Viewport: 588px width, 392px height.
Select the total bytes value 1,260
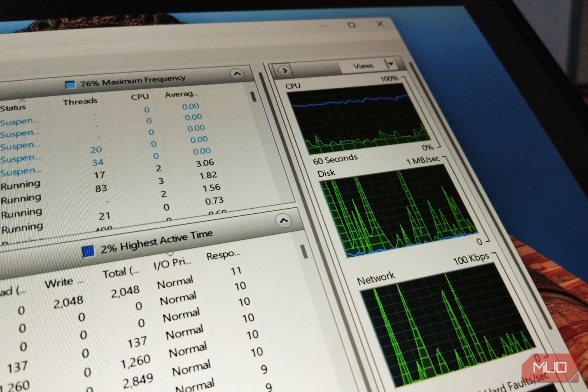point(135,361)
